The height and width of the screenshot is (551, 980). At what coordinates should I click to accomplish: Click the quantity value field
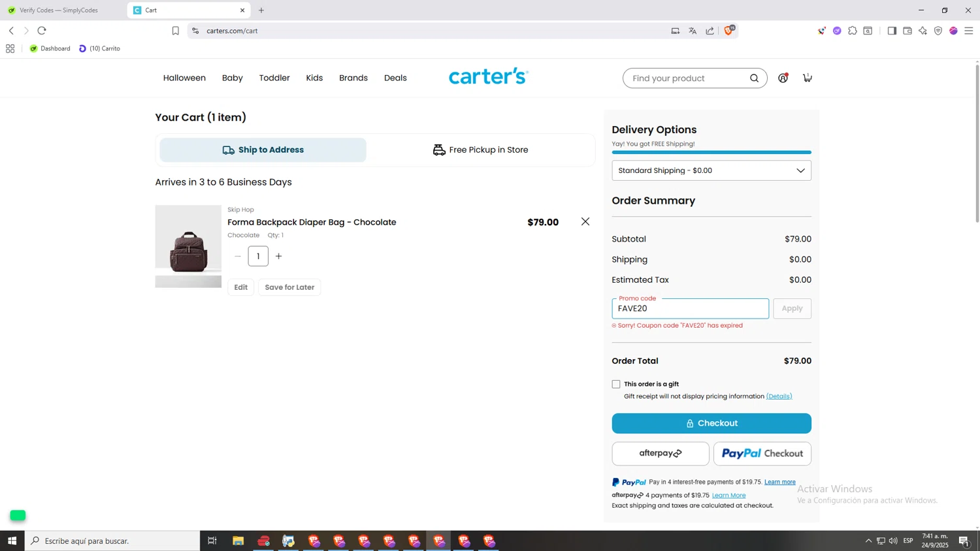[258, 256]
